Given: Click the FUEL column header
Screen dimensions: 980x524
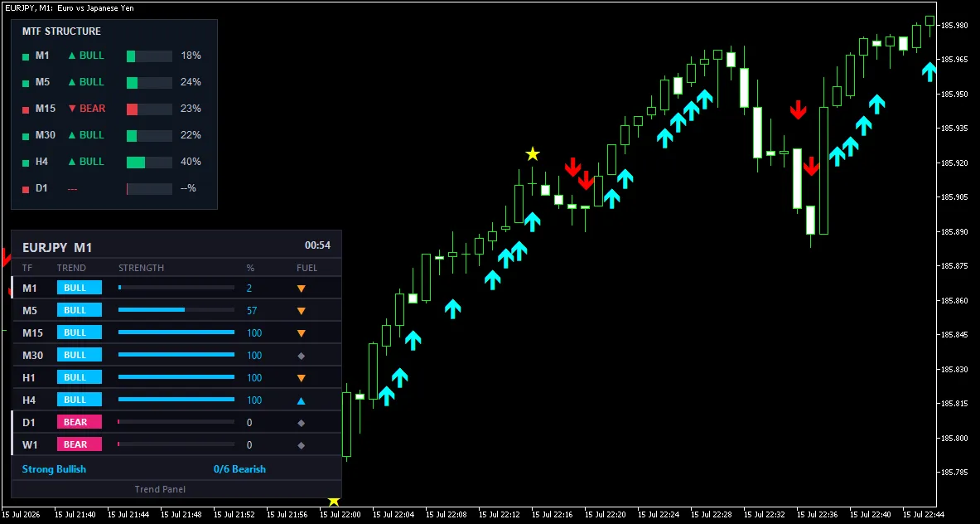Looking at the screenshot, I should point(307,268).
